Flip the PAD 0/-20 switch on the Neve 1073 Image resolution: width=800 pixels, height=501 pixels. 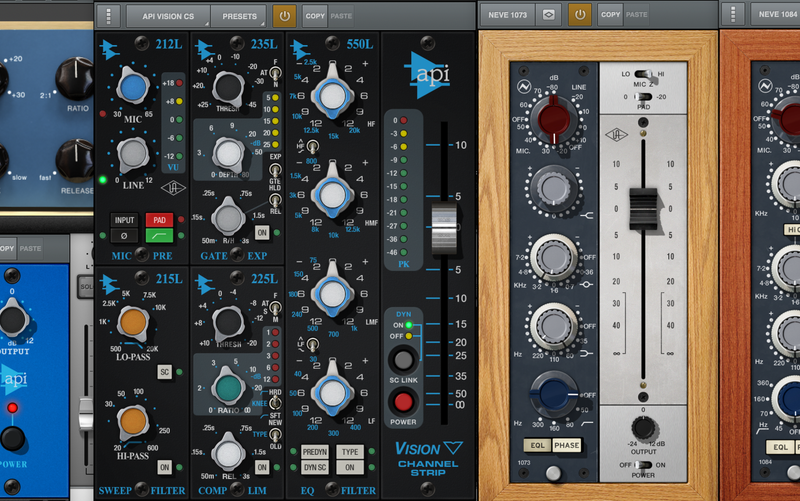643,97
